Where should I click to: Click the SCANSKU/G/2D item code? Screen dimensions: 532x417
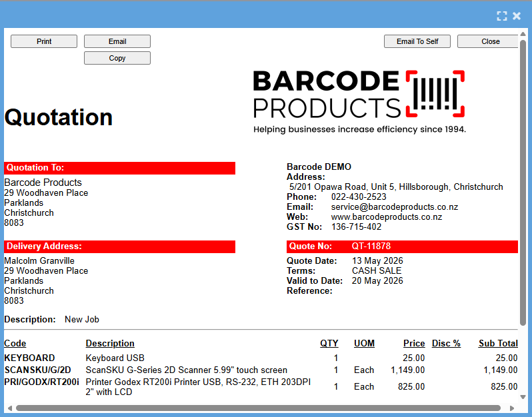click(x=37, y=370)
